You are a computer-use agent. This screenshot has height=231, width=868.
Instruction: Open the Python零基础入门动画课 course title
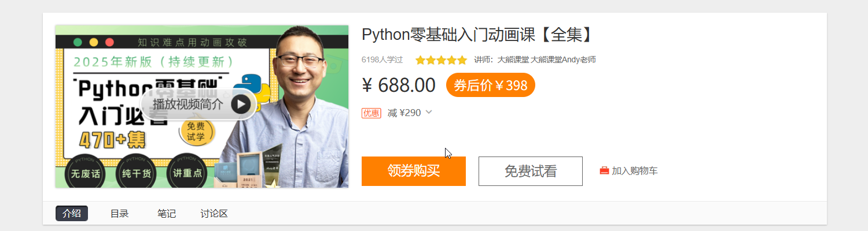pyautogui.click(x=477, y=35)
